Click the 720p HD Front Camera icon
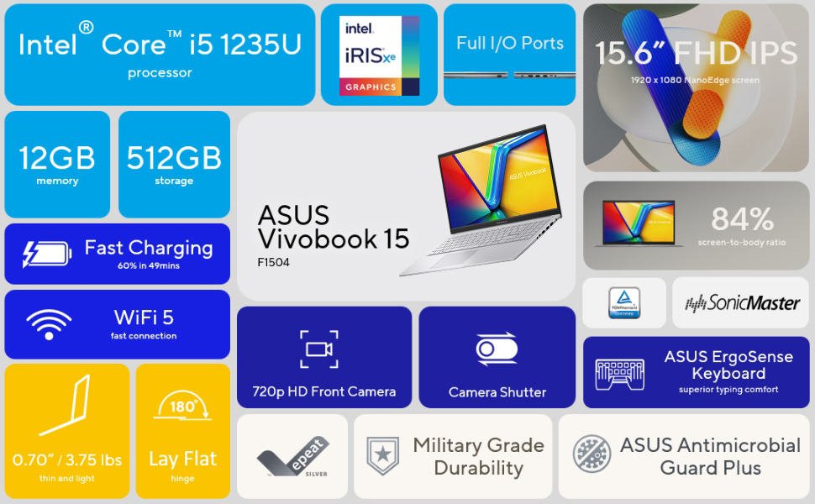Viewport: 815px width, 504px height. (x=319, y=349)
